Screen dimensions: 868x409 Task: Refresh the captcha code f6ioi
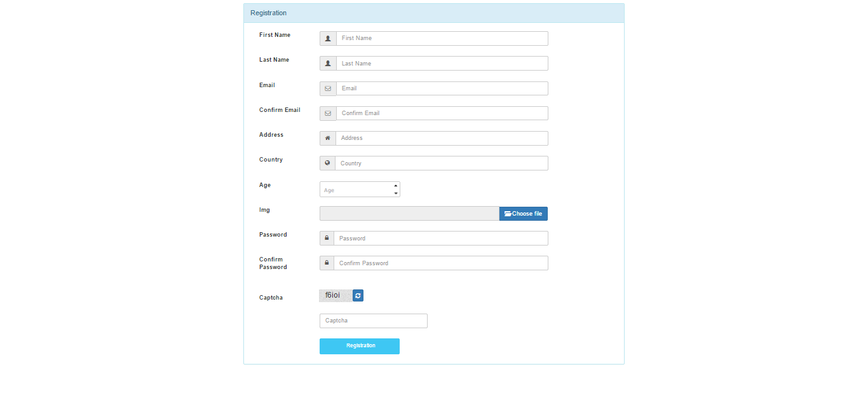(x=357, y=295)
